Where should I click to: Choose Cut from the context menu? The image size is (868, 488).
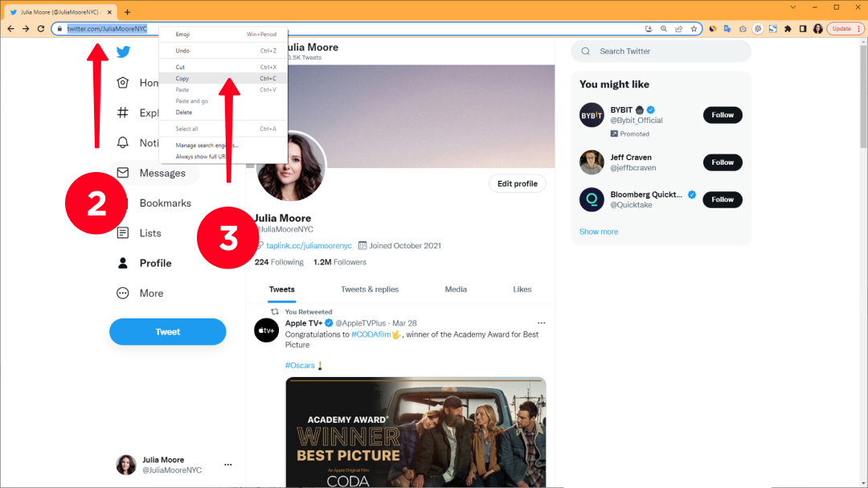pos(223,67)
